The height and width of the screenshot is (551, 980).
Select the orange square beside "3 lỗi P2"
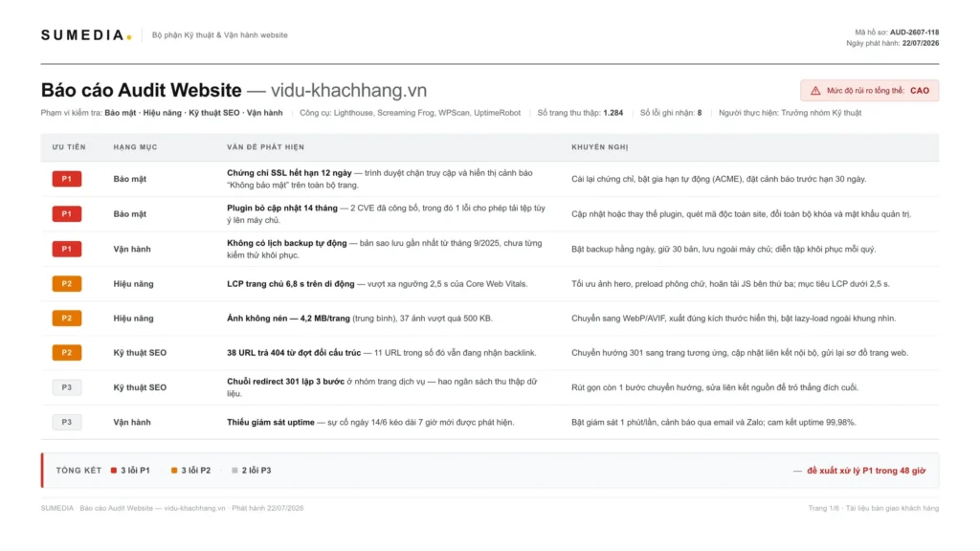174,471
